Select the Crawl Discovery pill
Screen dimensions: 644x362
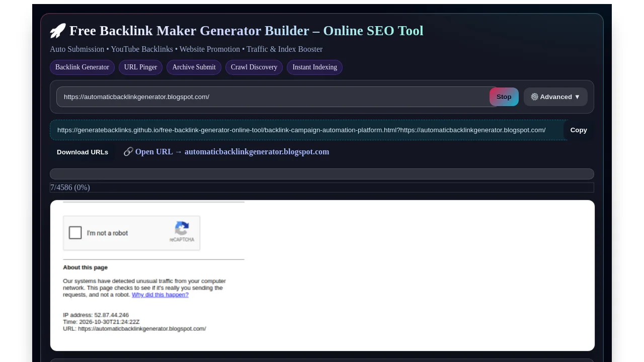click(254, 67)
